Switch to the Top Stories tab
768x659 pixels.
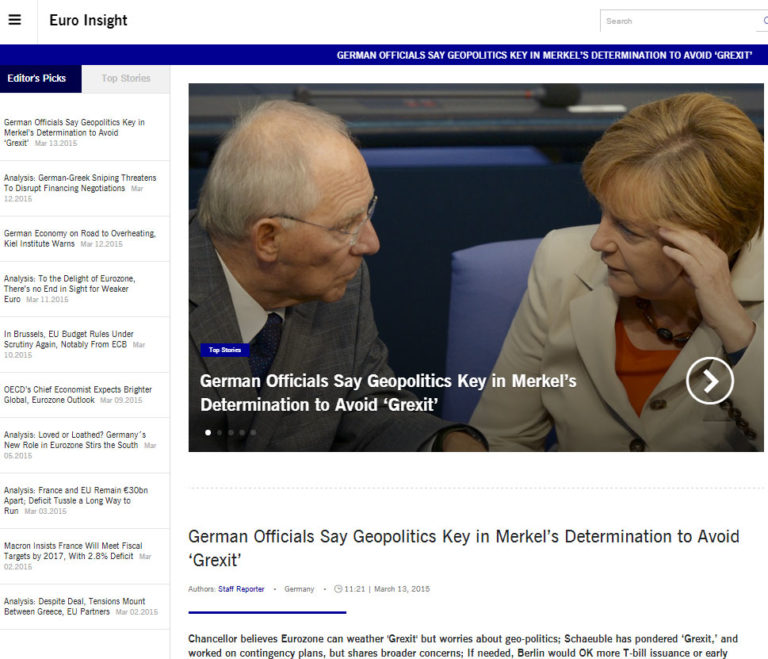(126, 78)
